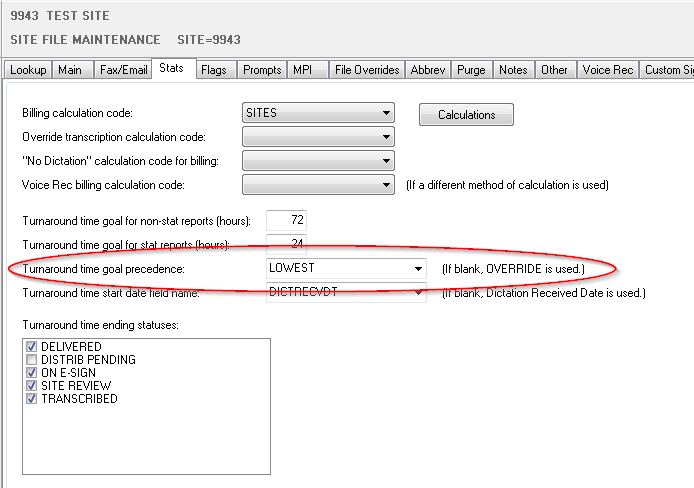Open the Lookup tab
694x488 pixels.
point(28,70)
